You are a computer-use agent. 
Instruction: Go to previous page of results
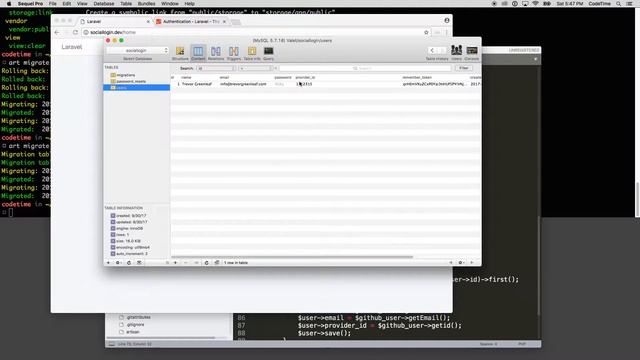[451, 263]
